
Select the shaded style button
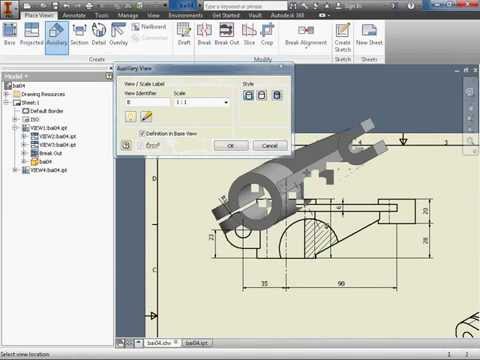(x=276, y=95)
